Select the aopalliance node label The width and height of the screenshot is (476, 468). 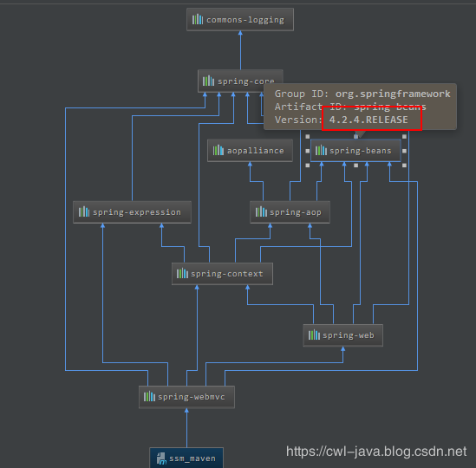pyautogui.click(x=256, y=151)
